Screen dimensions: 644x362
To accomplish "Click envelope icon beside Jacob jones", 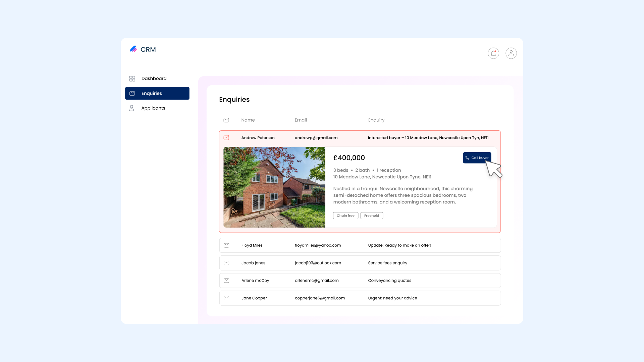I will pyautogui.click(x=226, y=263).
